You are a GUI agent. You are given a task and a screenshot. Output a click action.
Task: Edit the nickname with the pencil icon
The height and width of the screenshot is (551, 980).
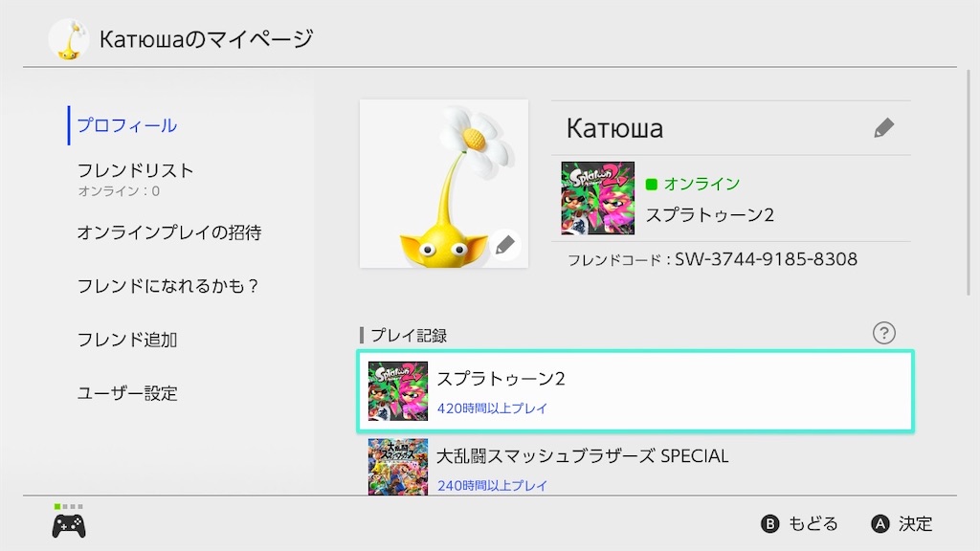883,128
